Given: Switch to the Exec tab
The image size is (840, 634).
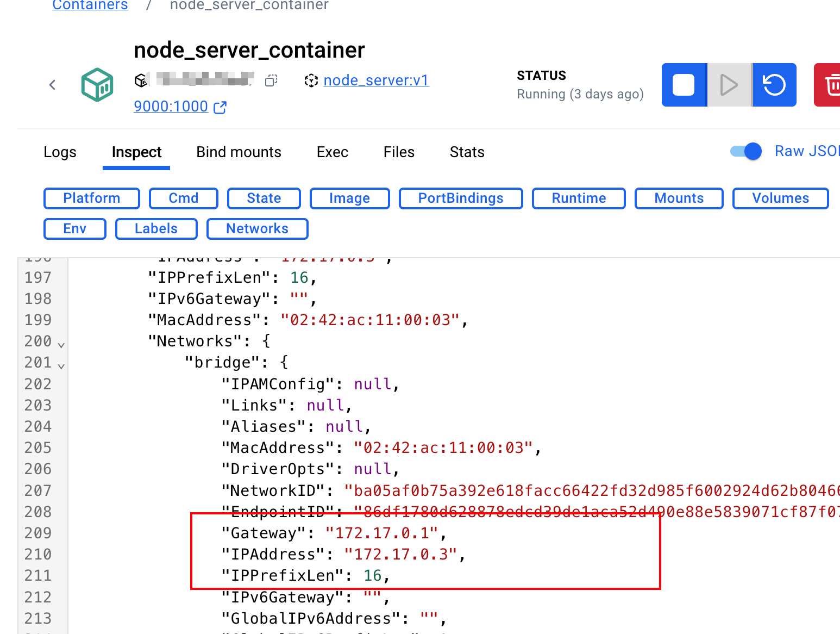Looking at the screenshot, I should [x=333, y=152].
